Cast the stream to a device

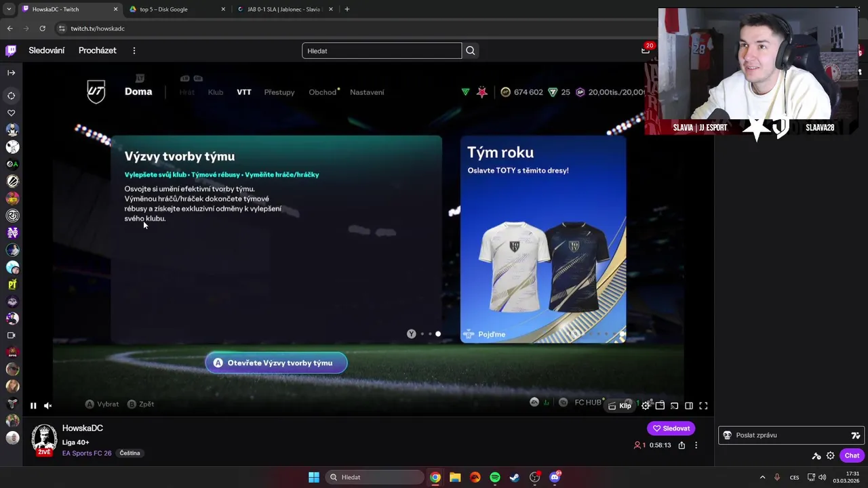click(674, 406)
